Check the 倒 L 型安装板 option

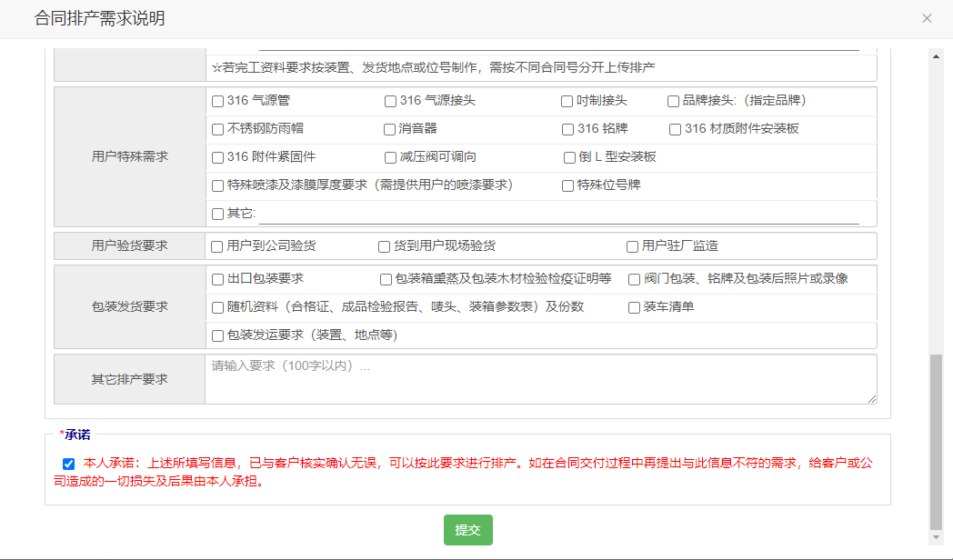click(569, 157)
